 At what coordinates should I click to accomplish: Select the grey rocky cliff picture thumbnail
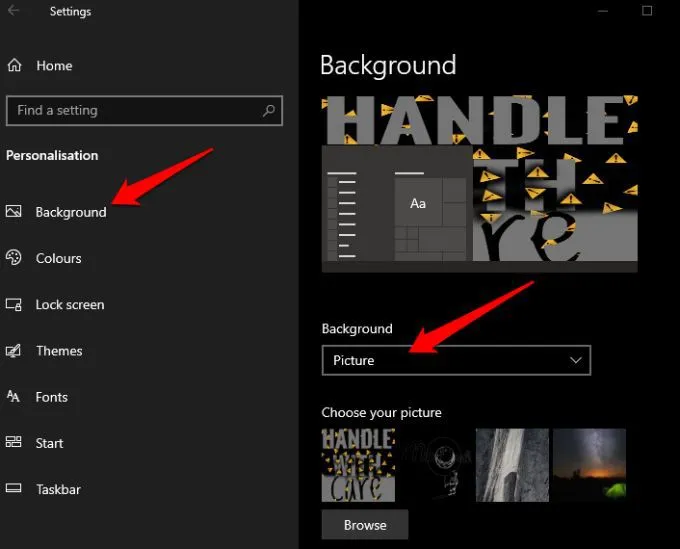[512, 465]
